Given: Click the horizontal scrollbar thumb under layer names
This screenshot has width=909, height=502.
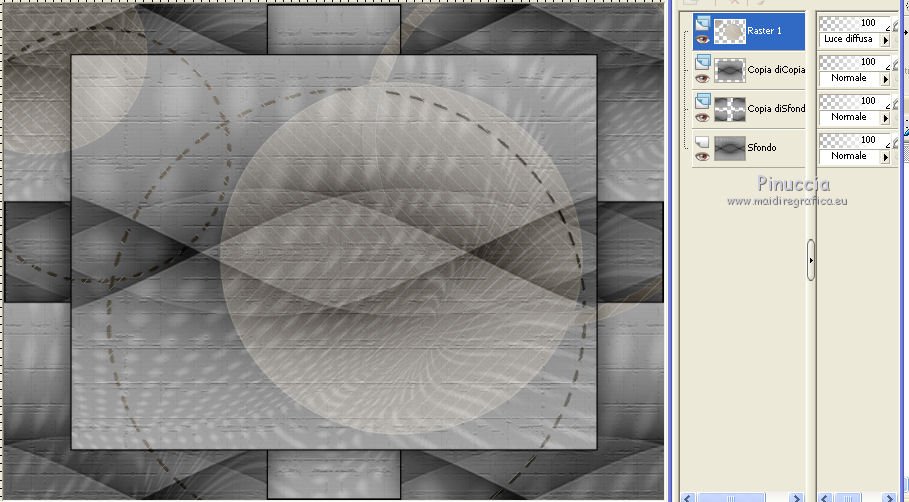Looking at the screenshot, I should (x=730, y=498).
